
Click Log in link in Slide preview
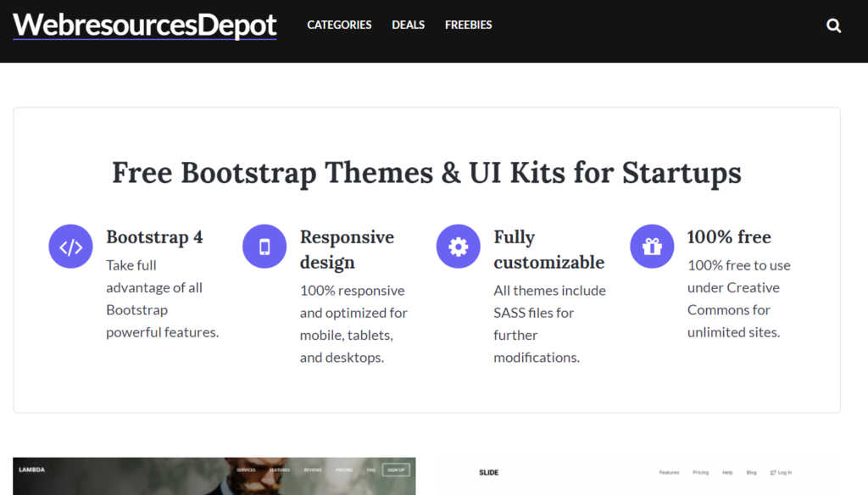781,473
